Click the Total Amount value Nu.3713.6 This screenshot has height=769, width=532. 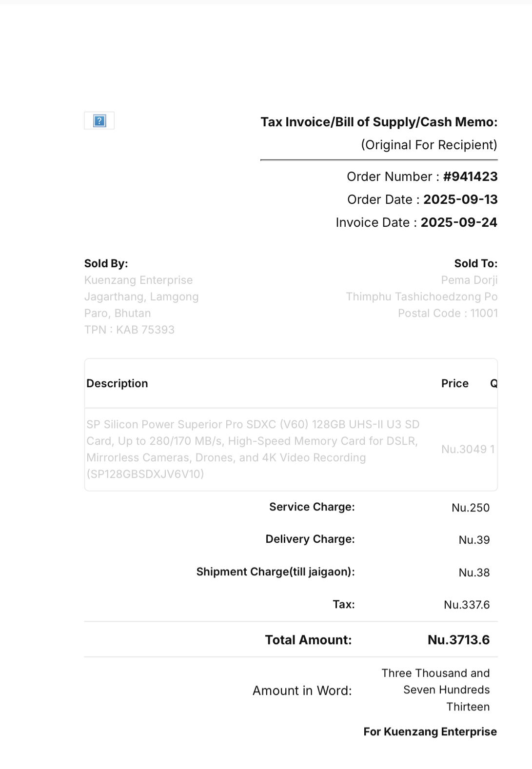[458, 640]
